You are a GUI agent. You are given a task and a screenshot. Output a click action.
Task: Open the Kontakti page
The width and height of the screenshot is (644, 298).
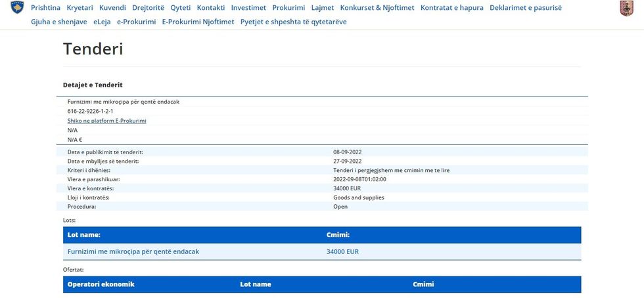[211, 7]
